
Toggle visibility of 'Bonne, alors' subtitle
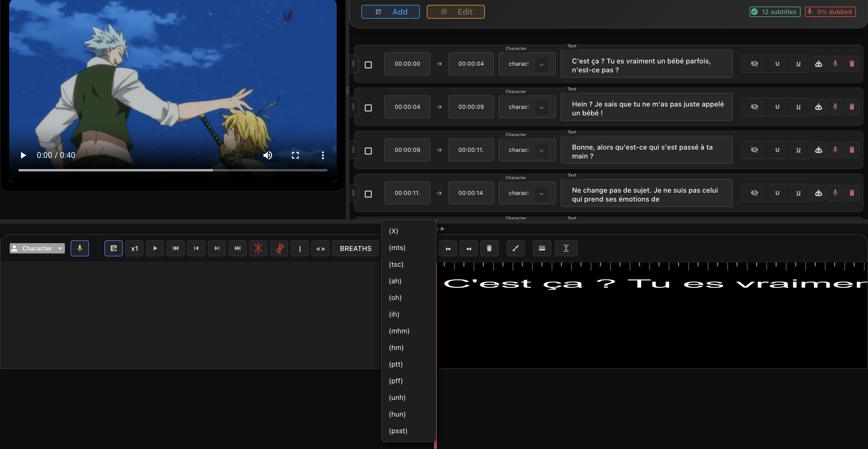pyautogui.click(x=754, y=150)
